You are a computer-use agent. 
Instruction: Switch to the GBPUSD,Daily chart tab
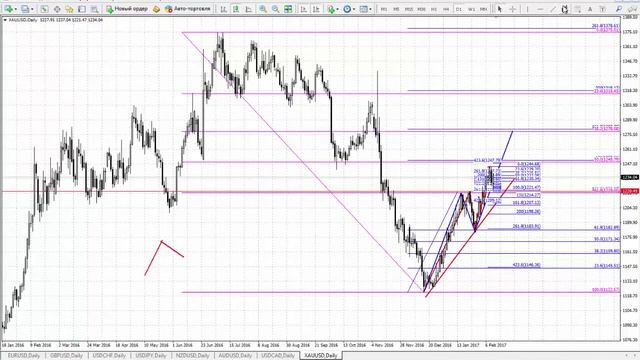(x=66, y=356)
